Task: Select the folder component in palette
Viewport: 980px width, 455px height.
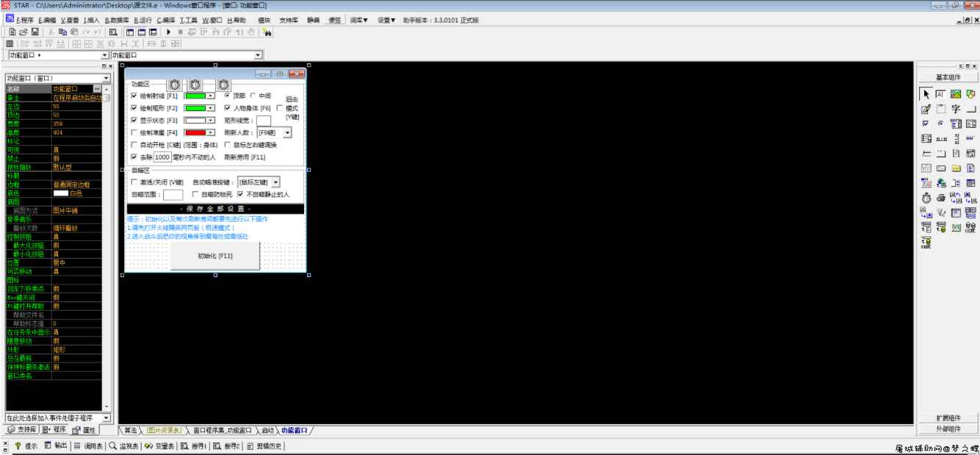Action: [956, 168]
